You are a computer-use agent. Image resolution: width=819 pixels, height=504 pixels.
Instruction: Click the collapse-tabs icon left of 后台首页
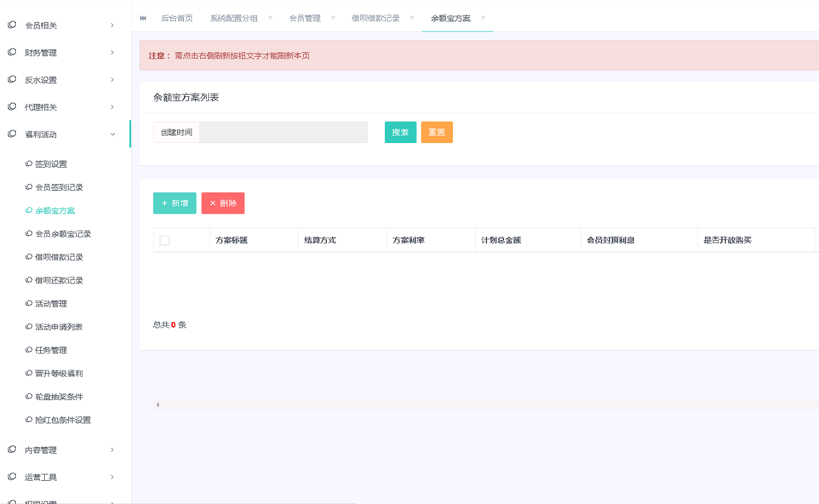pyautogui.click(x=142, y=18)
